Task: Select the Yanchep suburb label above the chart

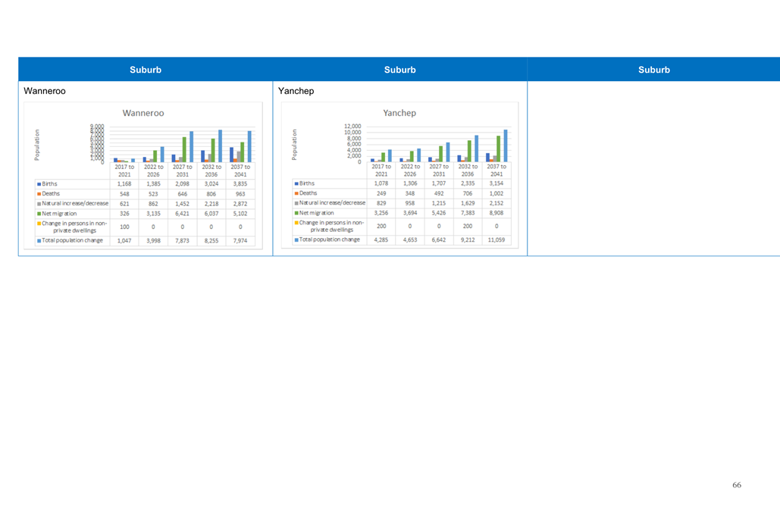Action: (296, 91)
